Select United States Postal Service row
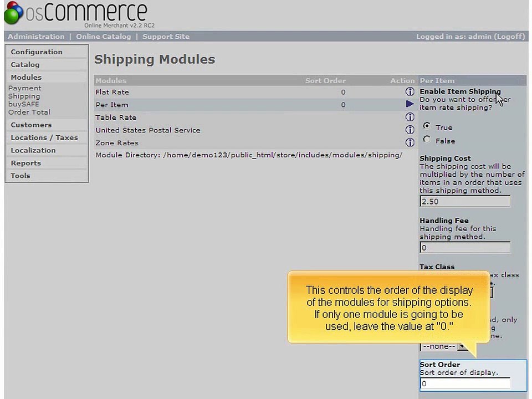Image resolution: width=532 pixels, height=399 pixels. pyautogui.click(x=256, y=130)
